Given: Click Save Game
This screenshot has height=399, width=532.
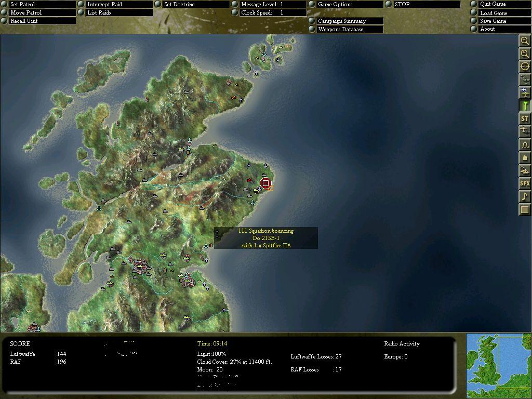Looking at the screenshot, I should (501, 21).
